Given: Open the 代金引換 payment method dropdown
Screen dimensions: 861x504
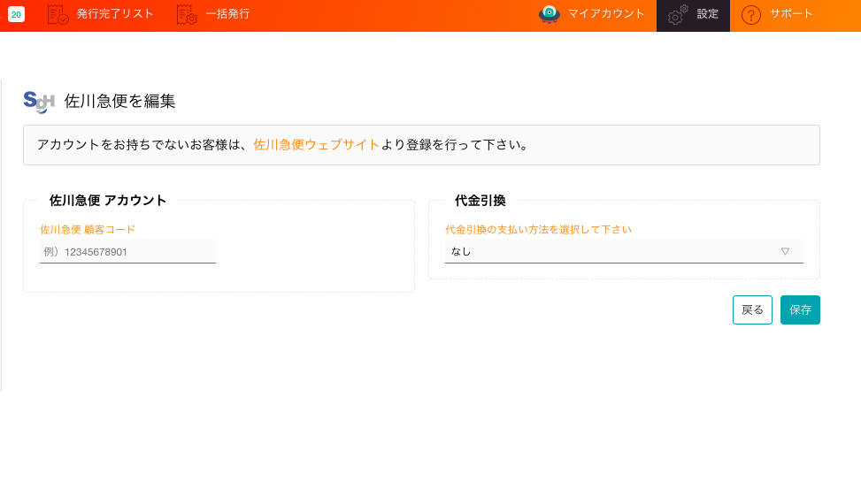Looking at the screenshot, I should pos(624,251).
